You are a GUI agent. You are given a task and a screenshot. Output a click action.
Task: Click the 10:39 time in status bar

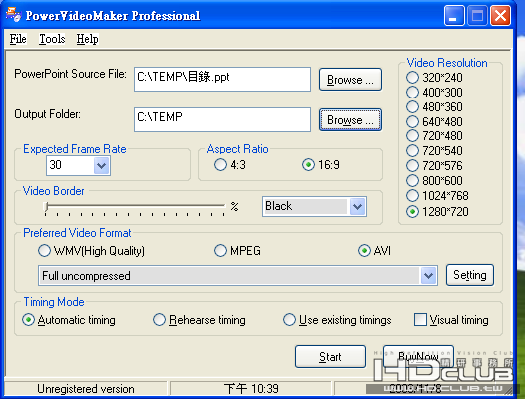[x=251, y=389]
